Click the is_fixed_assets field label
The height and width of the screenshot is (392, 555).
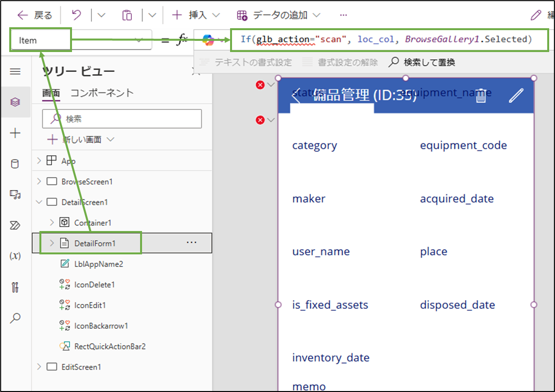click(x=330, y=304)
